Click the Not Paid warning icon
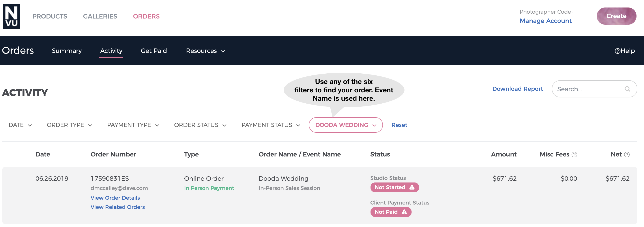 (404, 212)
